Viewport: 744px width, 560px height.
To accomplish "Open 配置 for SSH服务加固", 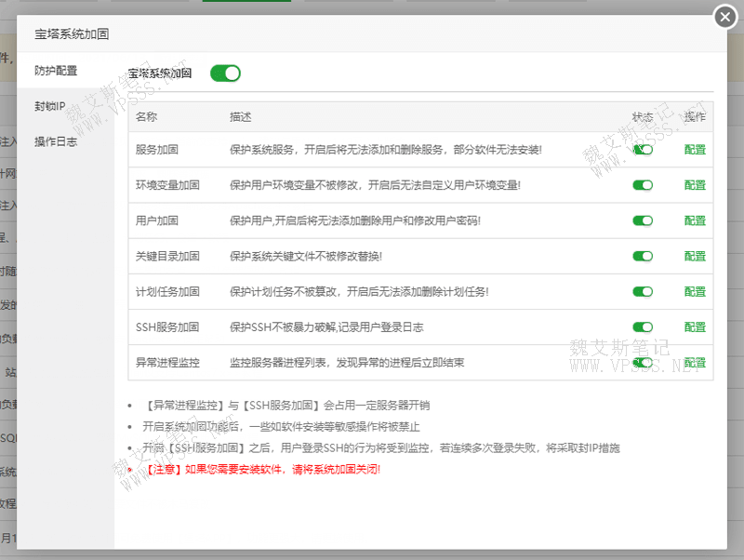I will pos(695,327).
